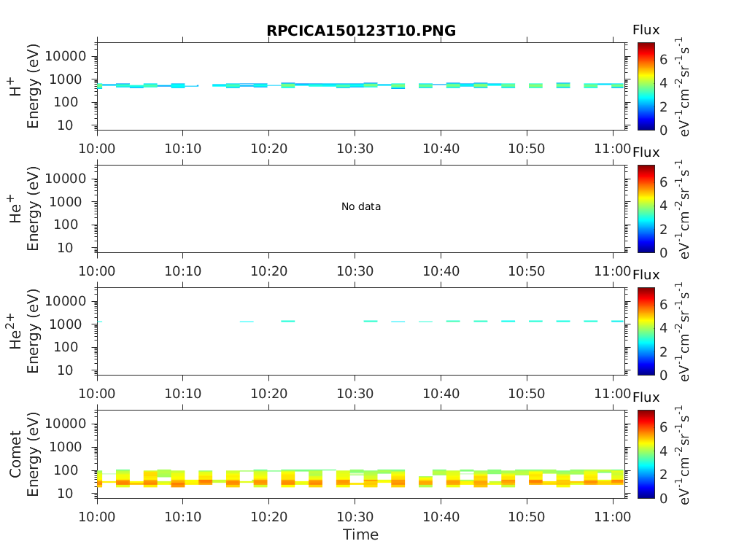Image resolution: width=747 pixels, height=560 pixels.
Task: Select the Flux label above Comet colorbar
Action: 646,397
